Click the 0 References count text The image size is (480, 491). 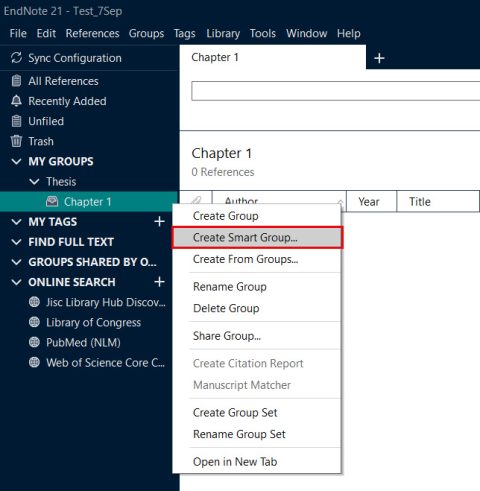223,172
